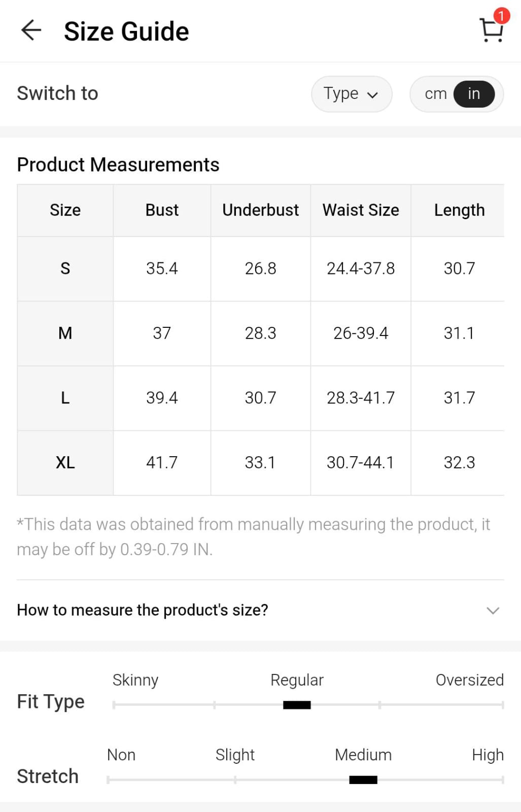Screen dimensions: 521x812
Task: Tap the cart notification badge
Action: (501, 16)
